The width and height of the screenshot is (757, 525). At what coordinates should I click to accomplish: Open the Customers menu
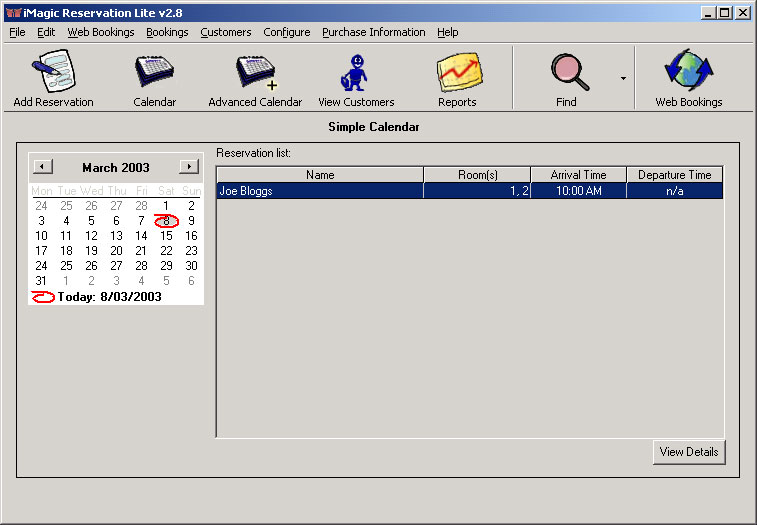point(225,32)
